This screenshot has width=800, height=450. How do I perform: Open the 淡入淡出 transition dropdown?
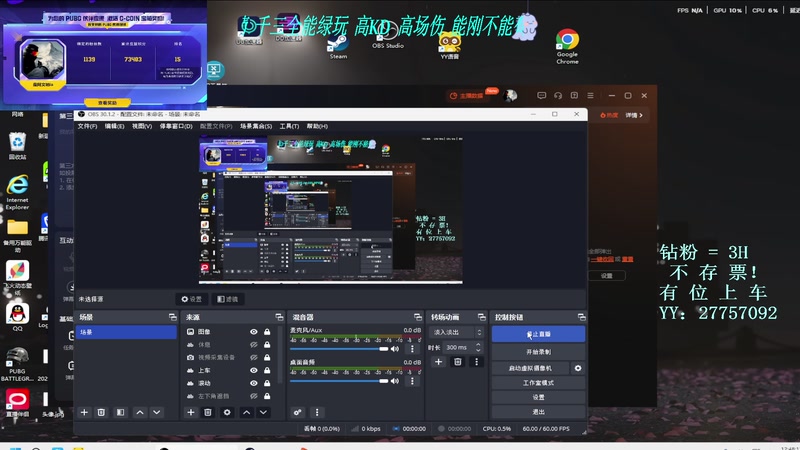coord(456,332)
